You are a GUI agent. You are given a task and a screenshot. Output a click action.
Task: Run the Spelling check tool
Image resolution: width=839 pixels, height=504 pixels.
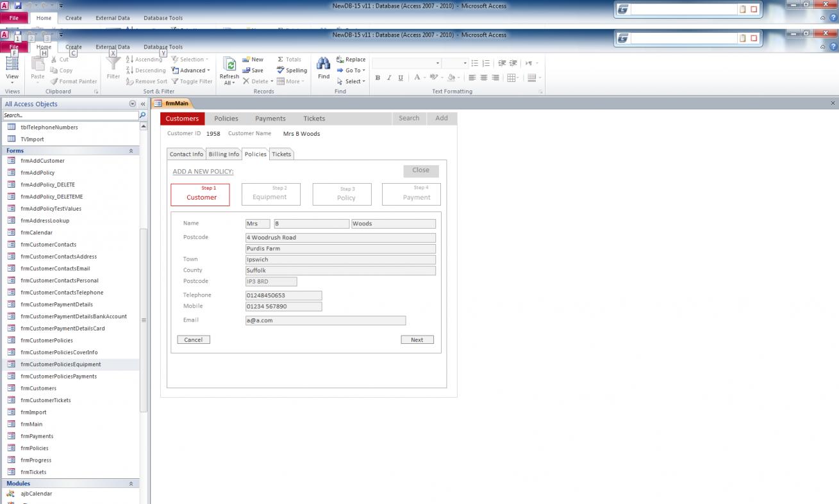point(292,70)
